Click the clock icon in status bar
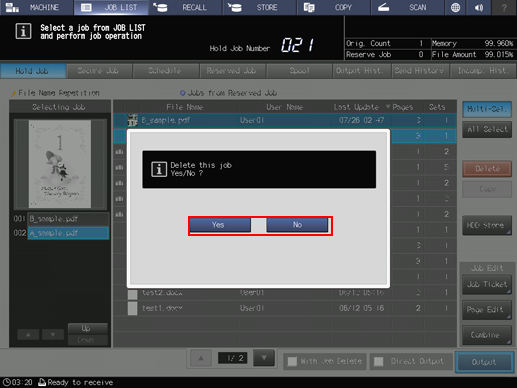This screenshot has height=388, width=517. 6,382
